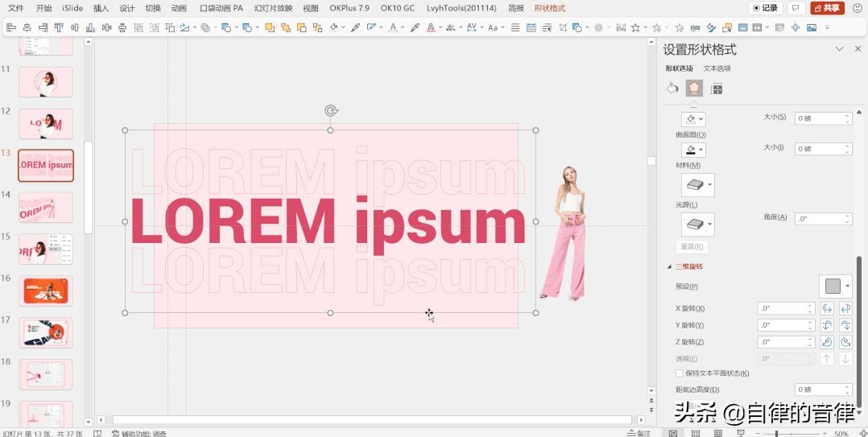The width and height of the screenshot is (868, 437).
Task: Click the crop tool icon
Action: 563,27
